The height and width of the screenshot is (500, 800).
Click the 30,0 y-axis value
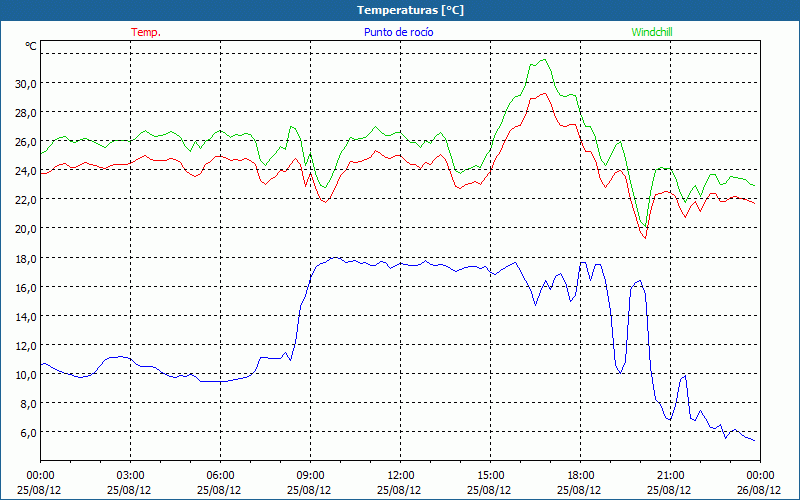pyautogui.click(x=26, y=84)
